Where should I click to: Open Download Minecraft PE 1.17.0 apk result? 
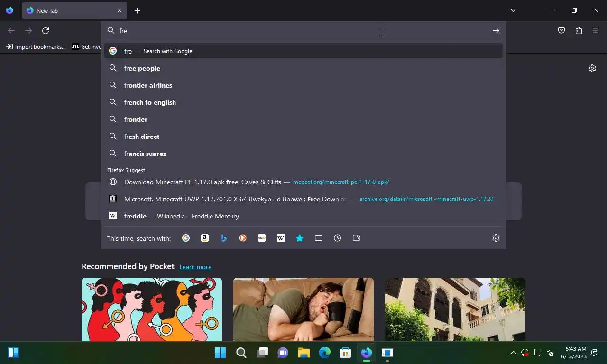pyautogui.click(x=303, y=182)
